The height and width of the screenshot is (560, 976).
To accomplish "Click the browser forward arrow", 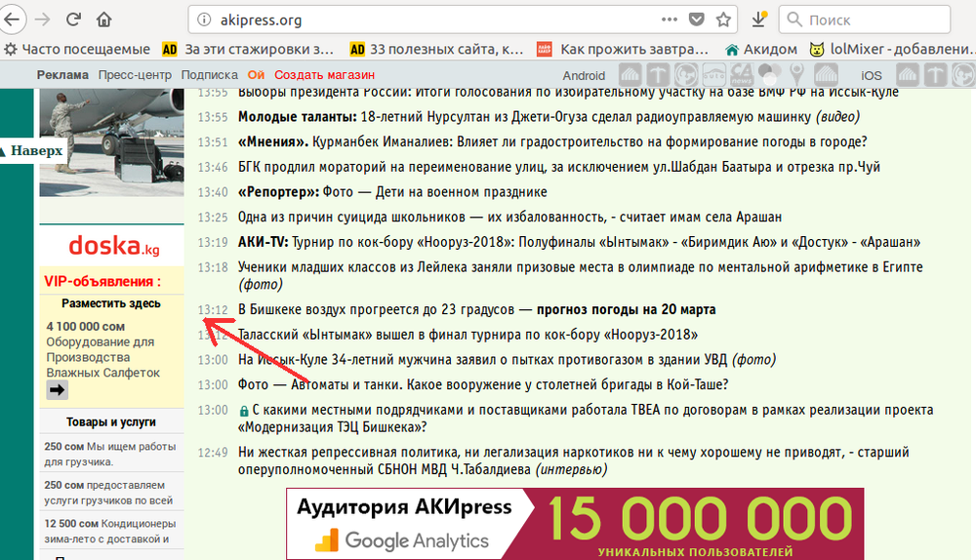I will pos(42,20).
